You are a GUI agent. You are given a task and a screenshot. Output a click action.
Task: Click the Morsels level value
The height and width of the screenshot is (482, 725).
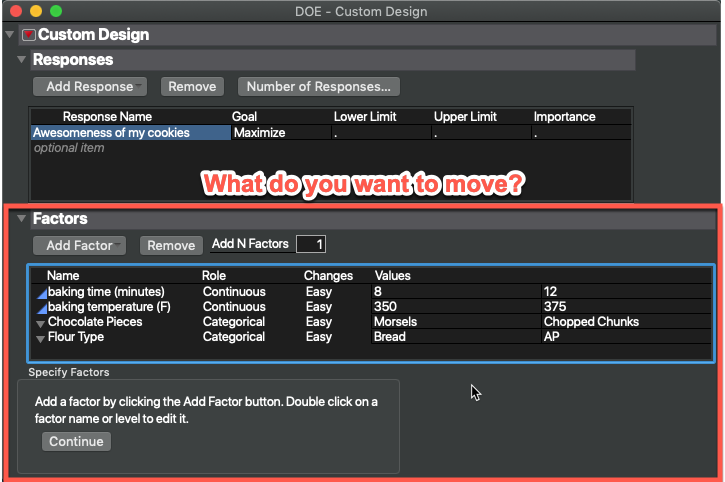click(x=456, y=321)
